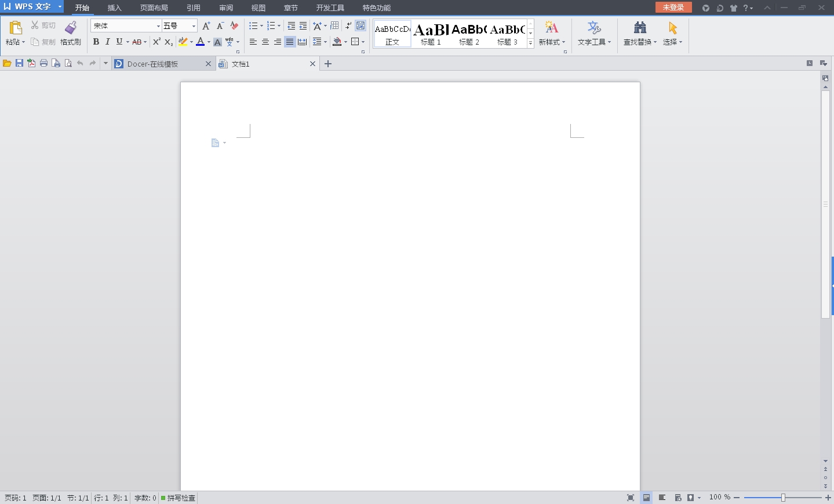Click the export to PDF icon
Image resolution: width=834 pixels, height=504 pixels.
pos(31,63)
